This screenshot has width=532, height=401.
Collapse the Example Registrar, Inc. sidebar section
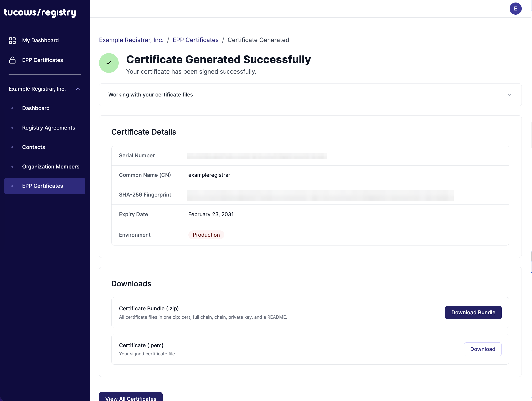[x=78, y=89]
